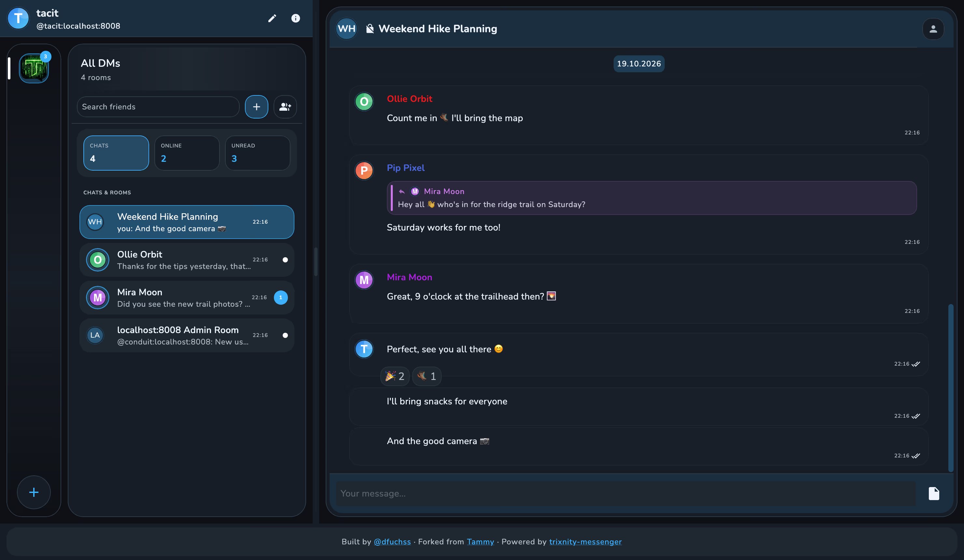Click the Ollie Orbit sender name in red
The image size is (964, 560).
pyautogui.click(x=409, y=99)
